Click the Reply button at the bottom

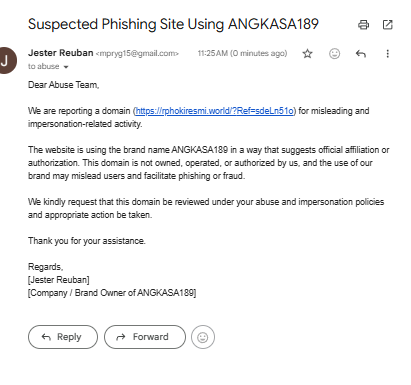tap(63, 337)
